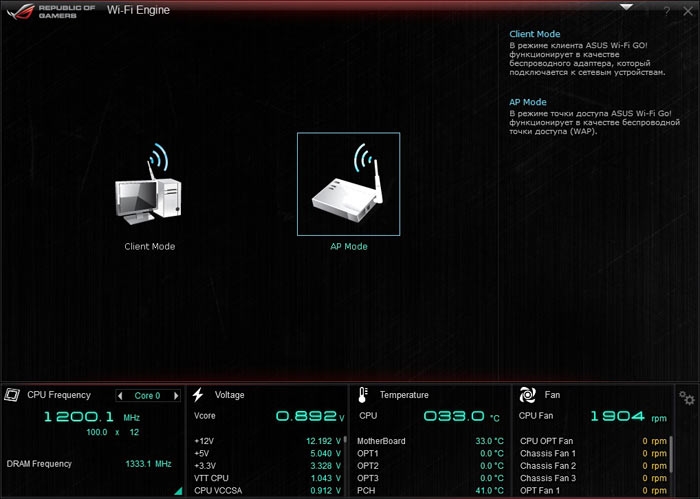
Task: Switch to previous CPU core with left arrow
Action: [x=122, y=395]
